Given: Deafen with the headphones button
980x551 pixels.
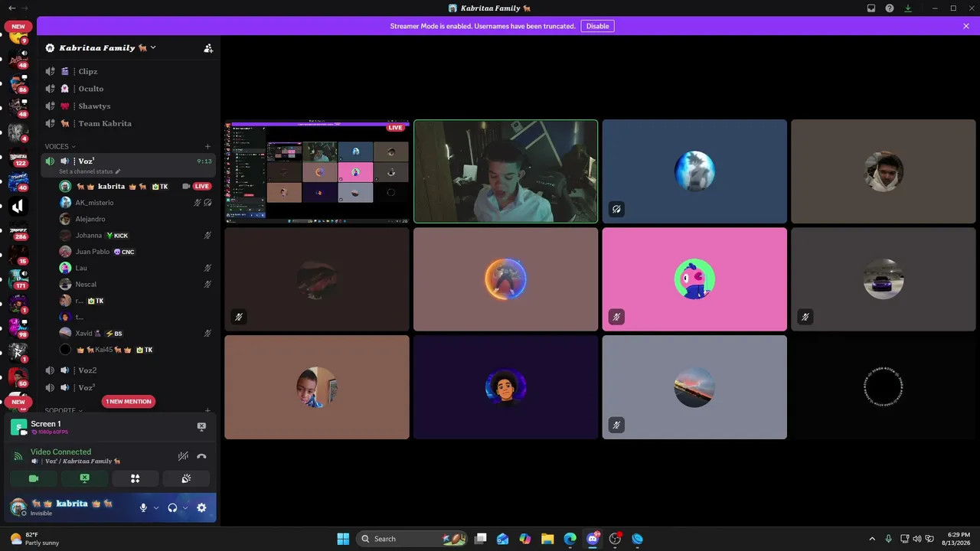Looking at the screenshot, I should [172, 507].
